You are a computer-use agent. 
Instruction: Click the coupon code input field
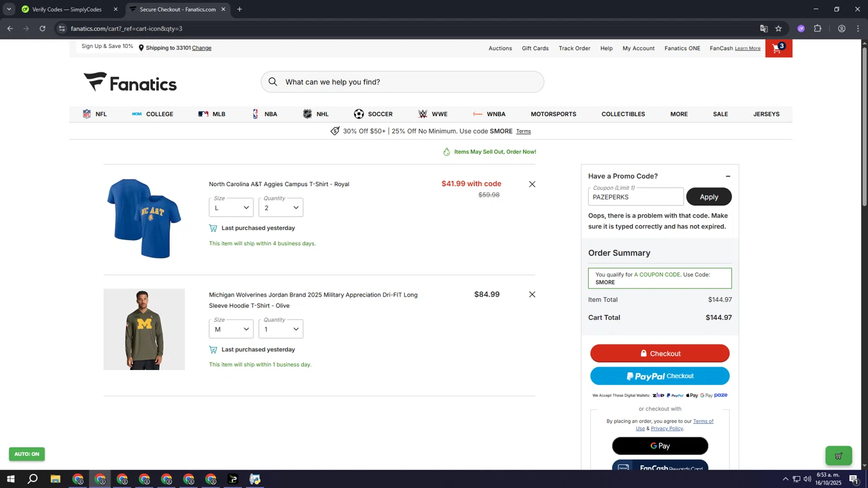point(636,197)
